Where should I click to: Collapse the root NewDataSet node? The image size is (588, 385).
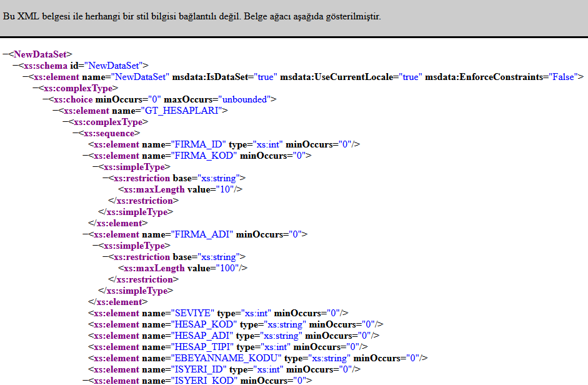click(x=6, y=54)
